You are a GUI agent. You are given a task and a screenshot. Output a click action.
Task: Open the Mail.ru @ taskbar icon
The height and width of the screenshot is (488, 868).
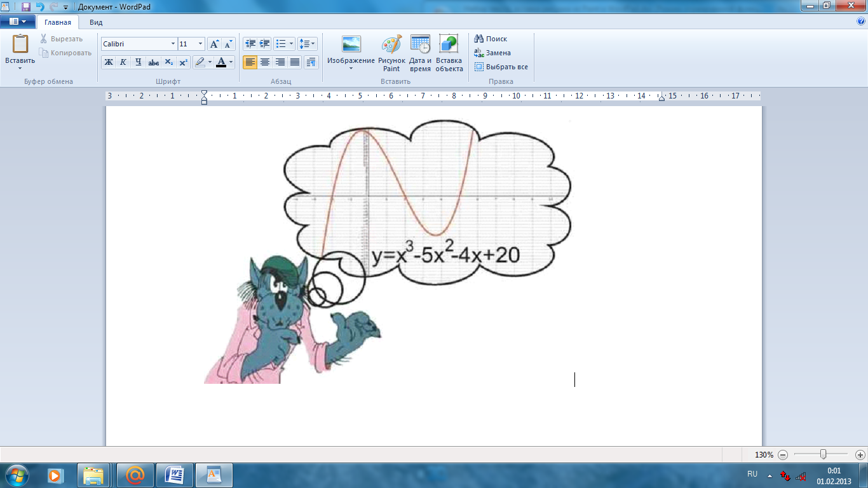point(135,475)
